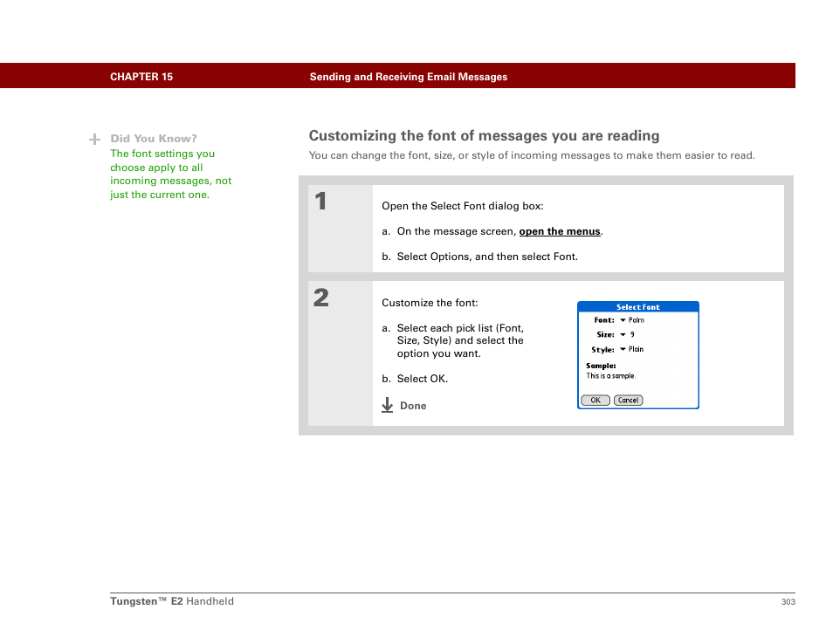The width and height of the screenshot is (833, 644).
Task: Open the Size pick list showing 9
Action: click(x=627, y=334)
